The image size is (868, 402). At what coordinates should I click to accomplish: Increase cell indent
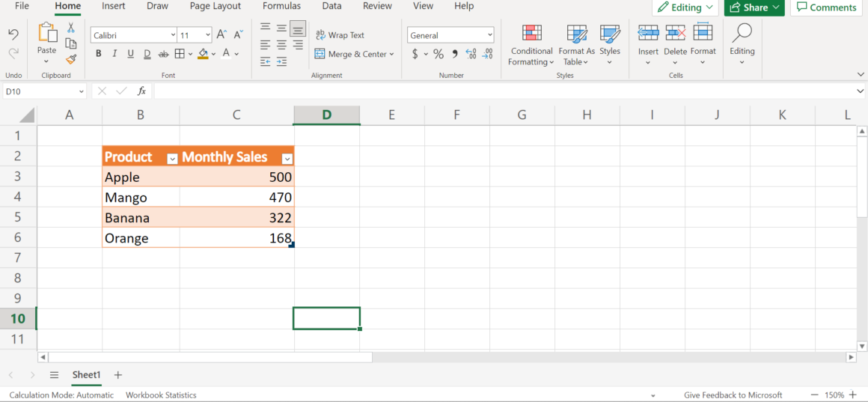coord(282,61)
